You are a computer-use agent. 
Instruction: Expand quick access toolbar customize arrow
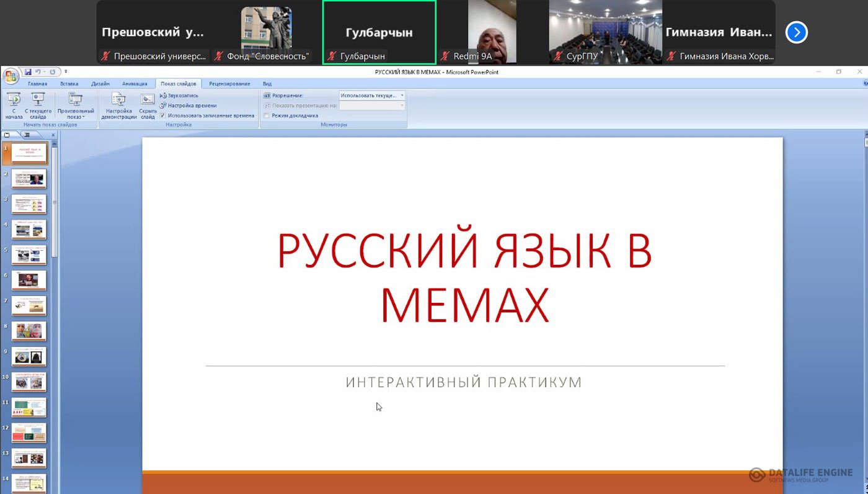tap(66, 72)
